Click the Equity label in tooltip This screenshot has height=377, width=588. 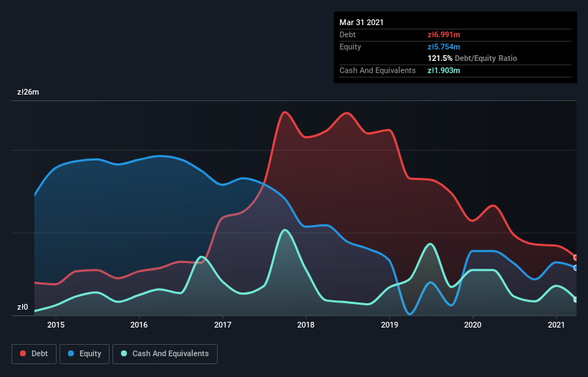click(x=350, y=47)
